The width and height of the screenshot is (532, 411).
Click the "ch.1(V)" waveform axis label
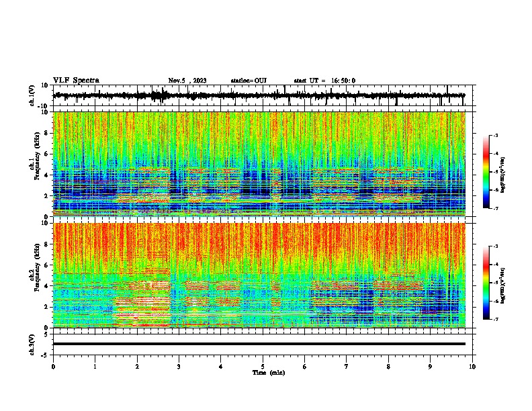pyautogui.click(x=32, y=95)
